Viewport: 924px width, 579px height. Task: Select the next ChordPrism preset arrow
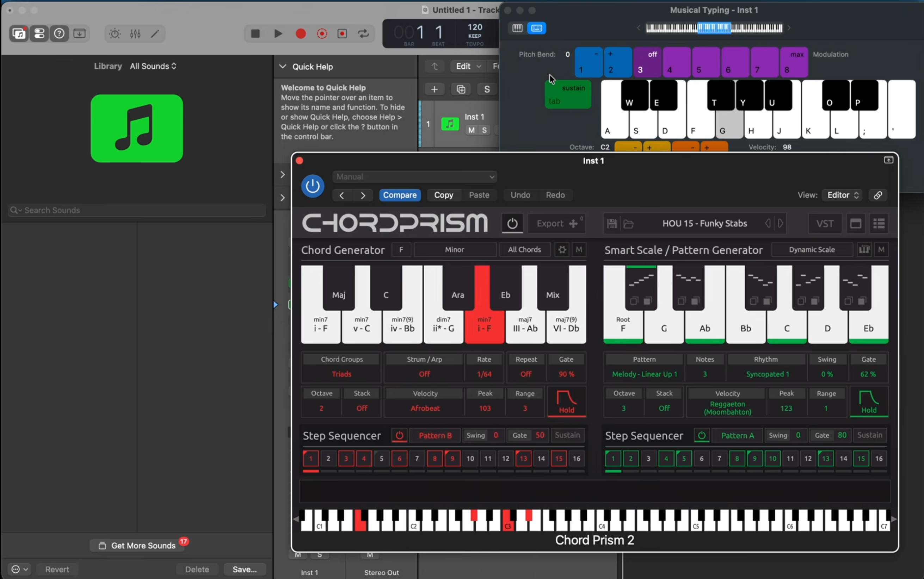780,223
